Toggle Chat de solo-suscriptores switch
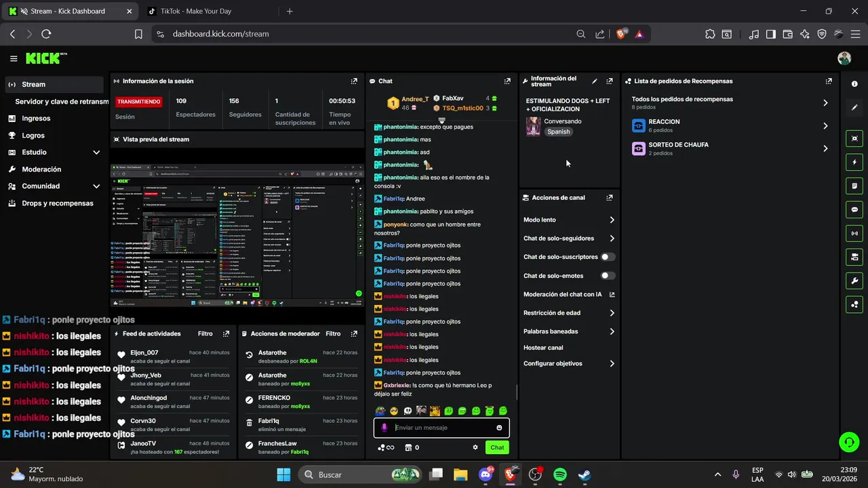 [608, 257]
